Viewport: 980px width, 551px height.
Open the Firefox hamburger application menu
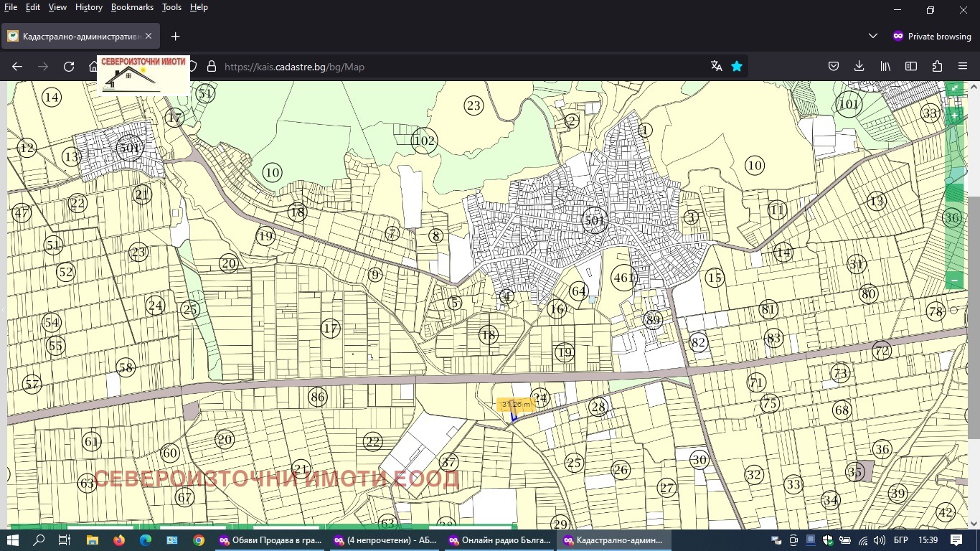[x=963, y=66]
